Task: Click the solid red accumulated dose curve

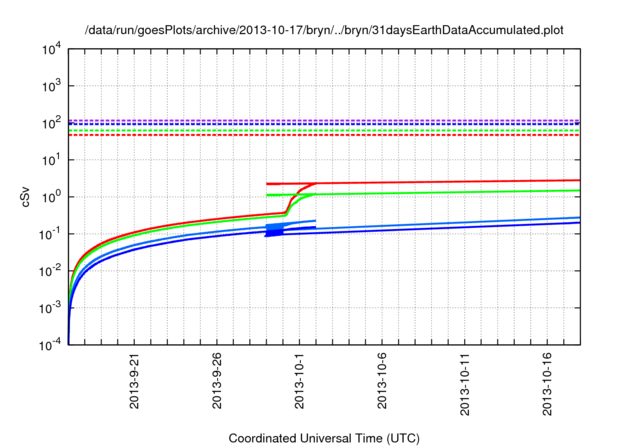Action: tap(449, 181)
